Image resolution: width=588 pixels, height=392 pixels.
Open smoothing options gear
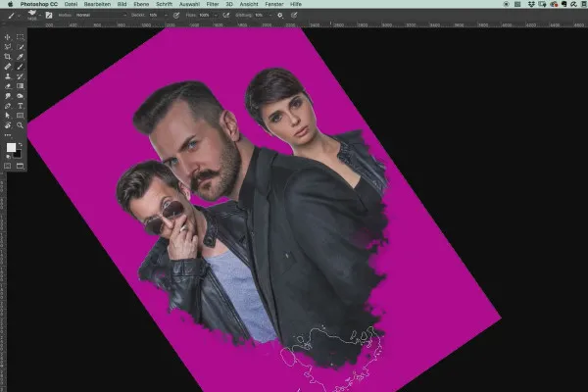click(x=279, y=16)
